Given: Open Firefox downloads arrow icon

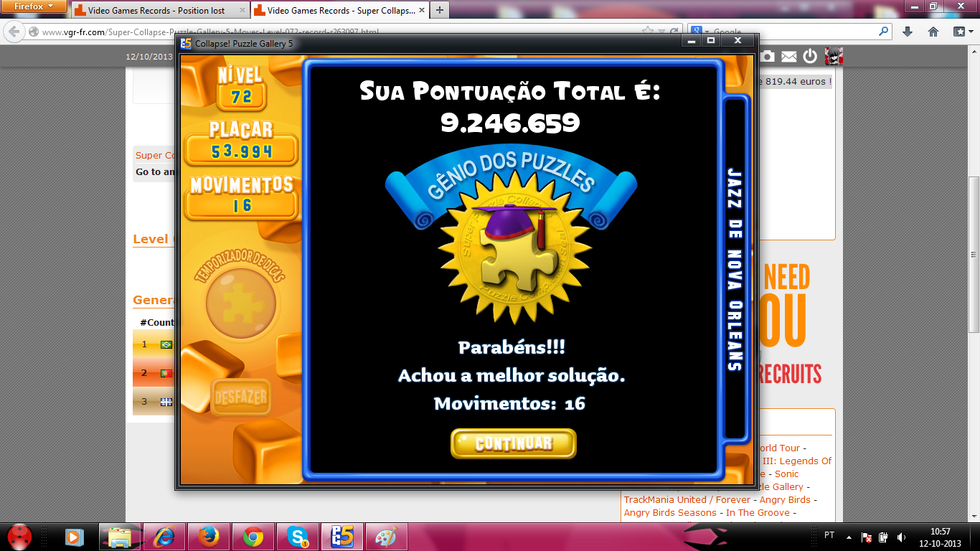Looking at the screenshot, I should pyautogui.click(x=908, y=32).
